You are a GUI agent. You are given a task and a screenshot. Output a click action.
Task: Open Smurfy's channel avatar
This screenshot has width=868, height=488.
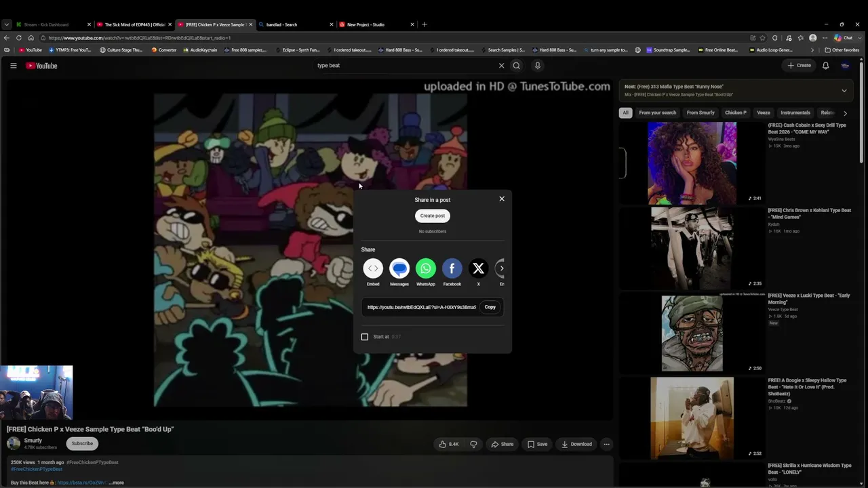(14, 443)
